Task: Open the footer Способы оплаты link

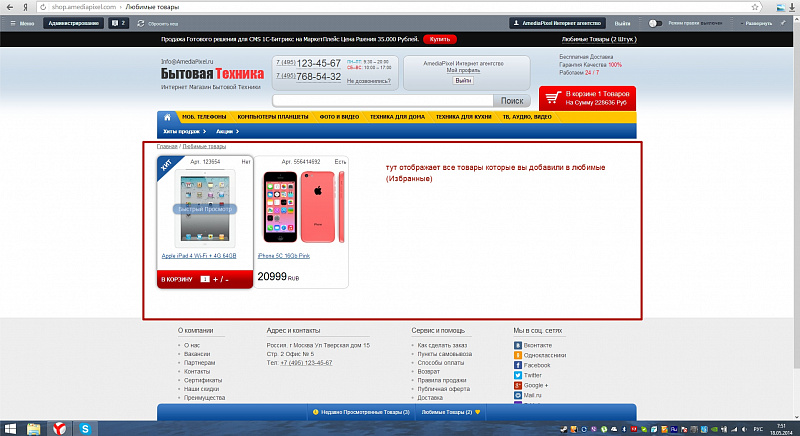Action: click(x=441, y=363)
